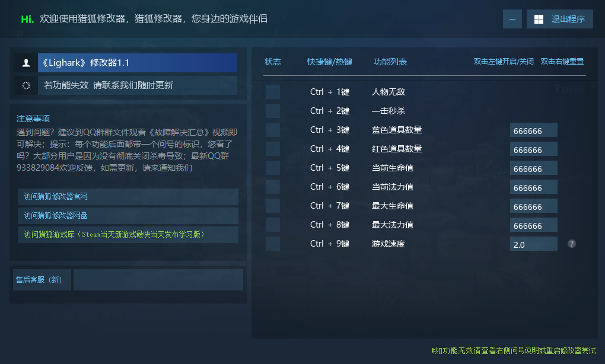Click the Ctrl + 9键 hotkey text
The image size is (605, 364).
330,244
